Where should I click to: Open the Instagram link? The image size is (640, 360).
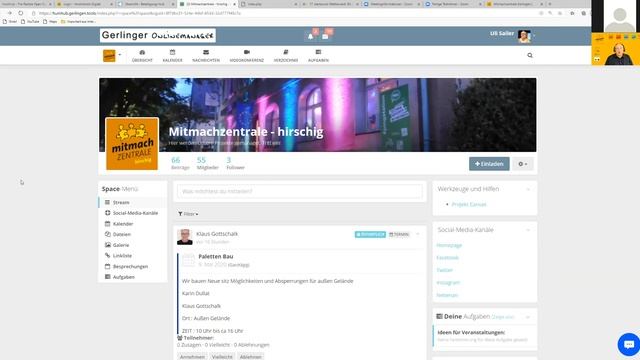(448, 282)
